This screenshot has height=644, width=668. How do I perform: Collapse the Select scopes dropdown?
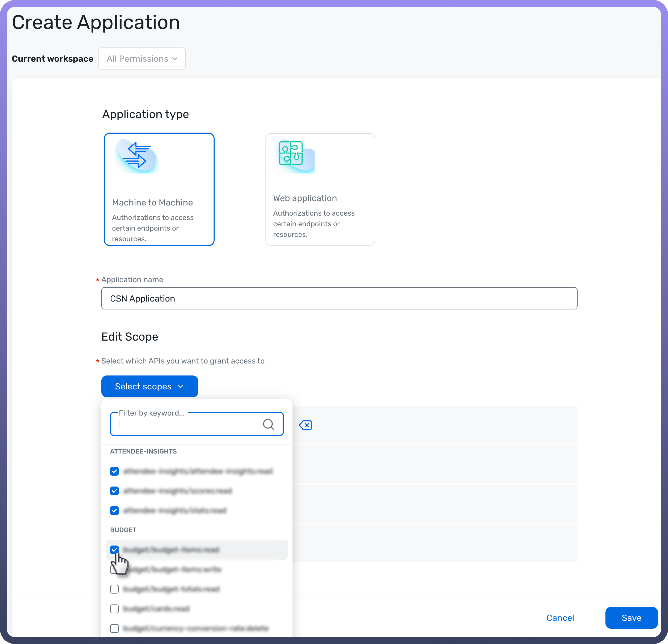coord(150,387)
